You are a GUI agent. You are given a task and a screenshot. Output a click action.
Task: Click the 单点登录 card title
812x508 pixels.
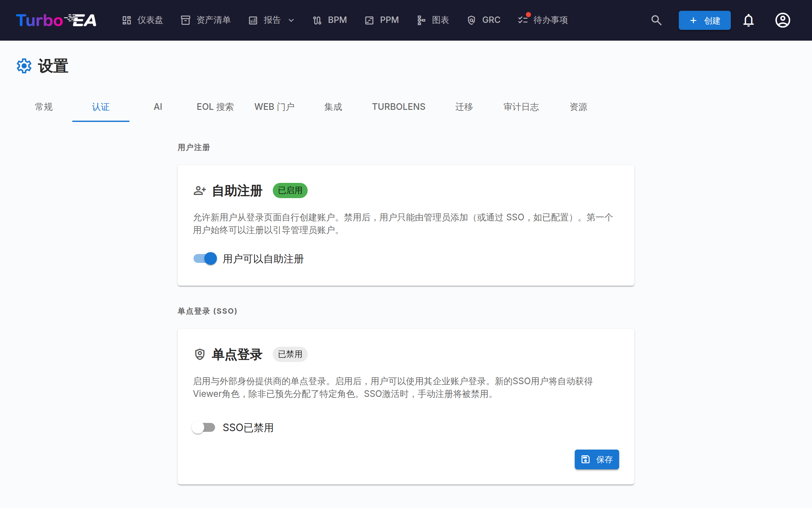237,354
